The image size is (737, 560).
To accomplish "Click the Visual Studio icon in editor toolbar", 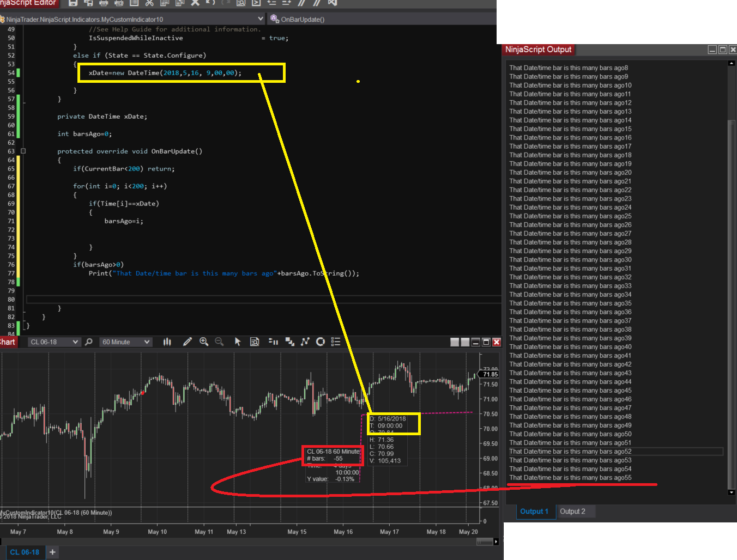I will (333, 3).
